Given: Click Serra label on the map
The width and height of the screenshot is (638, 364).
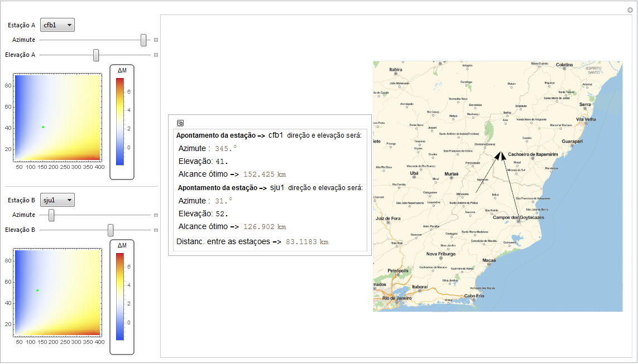Looking at the screenshot, I should coord(585,104).
